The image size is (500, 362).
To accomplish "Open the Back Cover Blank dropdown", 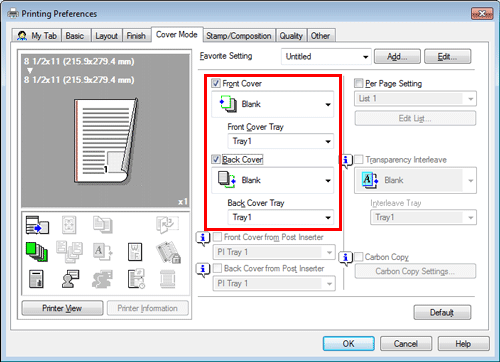I will [x=273, y=180].
